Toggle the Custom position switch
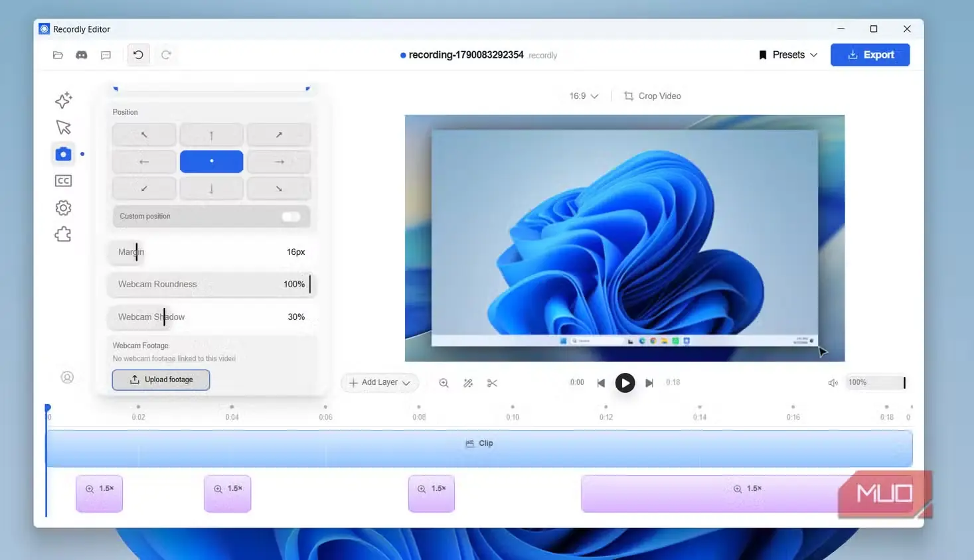Screen dimensions: 974x560 291,216
